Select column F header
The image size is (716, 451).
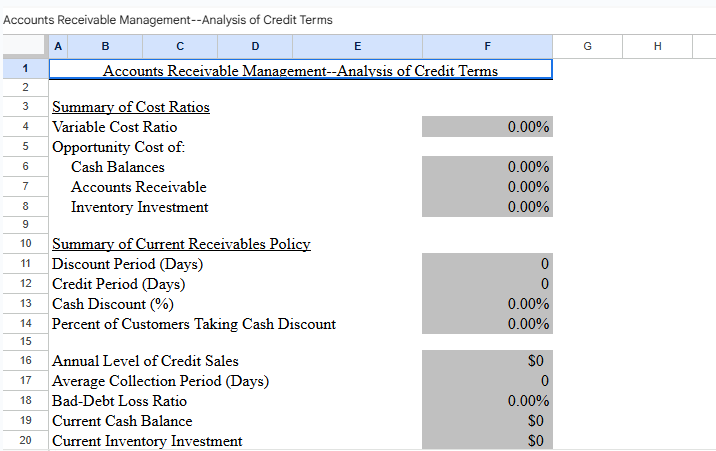pyautogui.click(x=487, y=46)
